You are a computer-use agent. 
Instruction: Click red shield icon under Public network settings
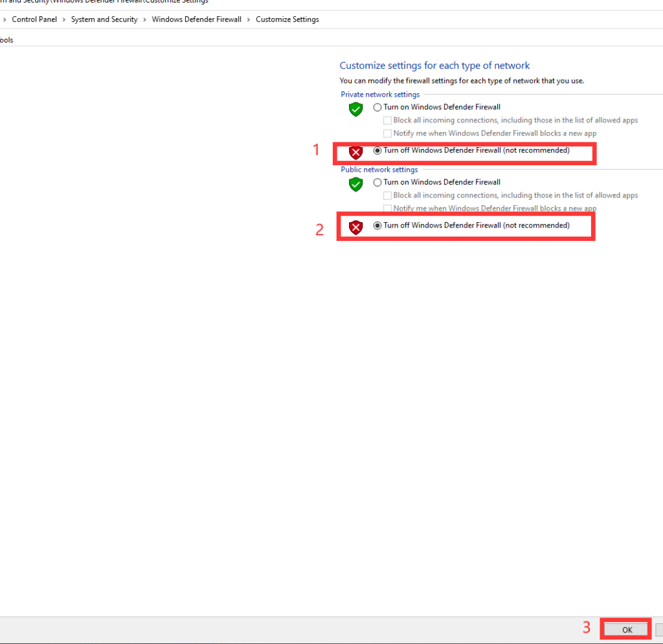355,227
